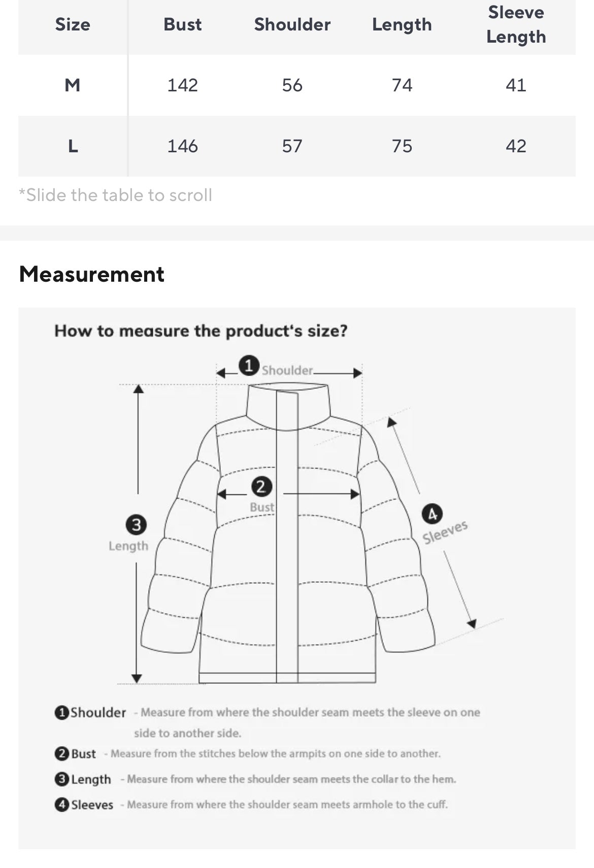The image size is (594, 868).
Task: Click the number 3 Length marker on diagram
Action: [x=136, y=524]
